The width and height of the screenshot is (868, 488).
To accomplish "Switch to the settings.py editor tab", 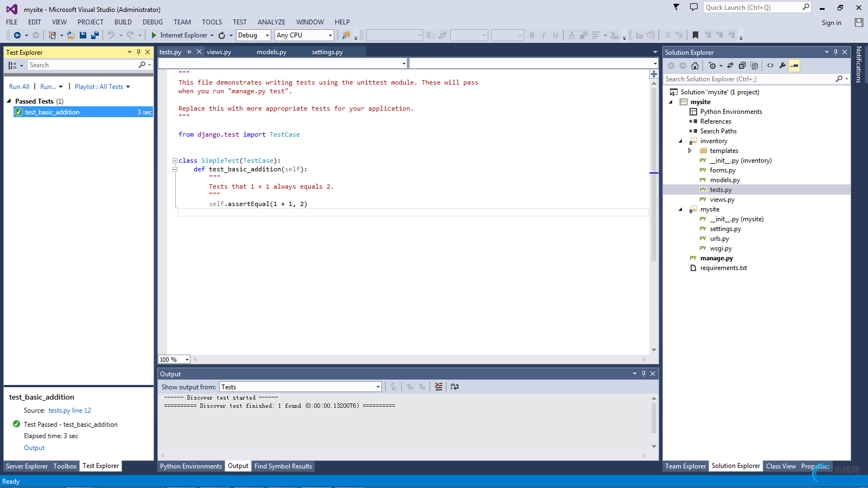I will (x=327, y=52).
